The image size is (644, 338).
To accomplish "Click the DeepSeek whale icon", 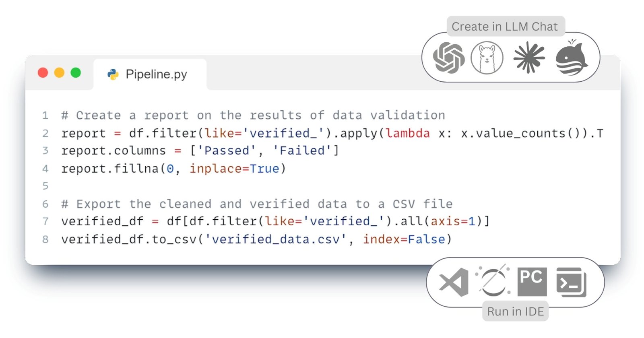I will [572, 58].
